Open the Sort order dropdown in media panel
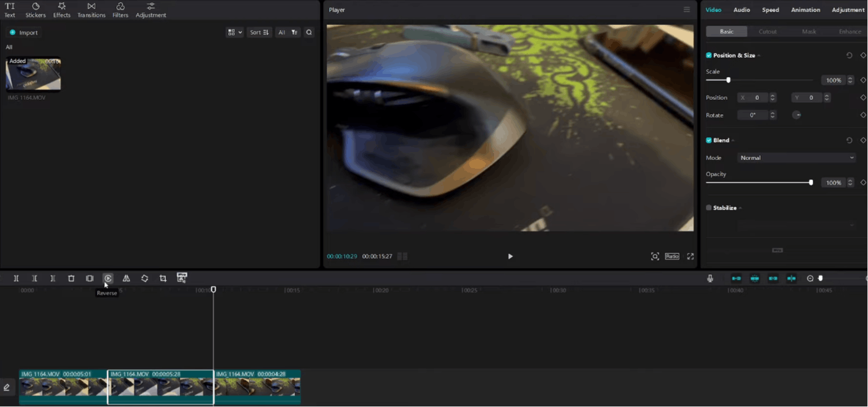Image resolution: width=868 pixels, height=407 pixels. point(259,32)
